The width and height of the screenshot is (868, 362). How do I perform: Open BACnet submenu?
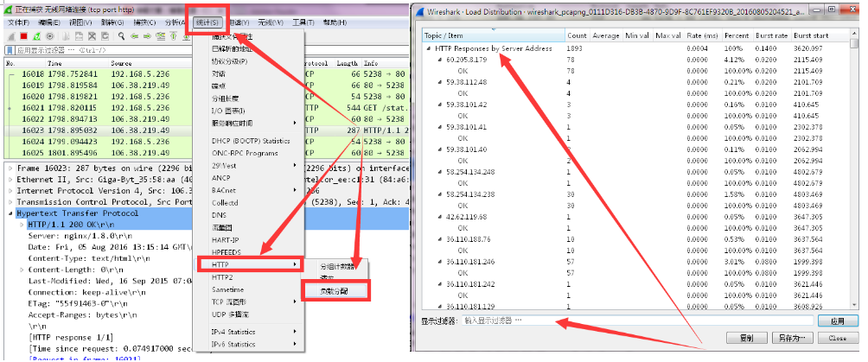click(248, 190)
